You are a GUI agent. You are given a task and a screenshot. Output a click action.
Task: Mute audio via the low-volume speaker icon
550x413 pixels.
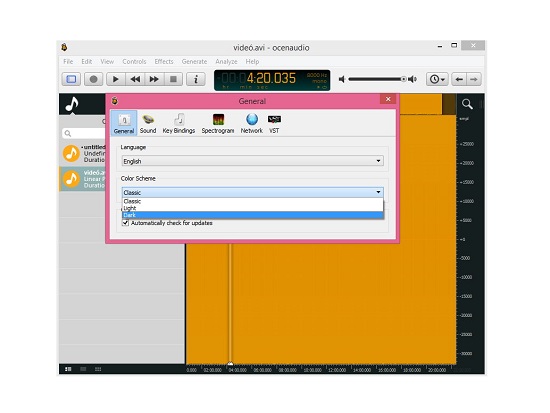coord(342,79)
